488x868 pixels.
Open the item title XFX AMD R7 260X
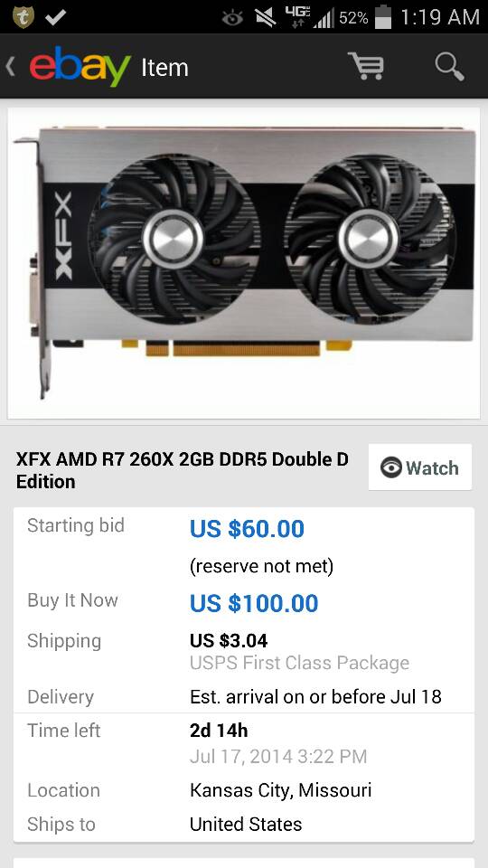pyautogui.click(x=183, y=470)
